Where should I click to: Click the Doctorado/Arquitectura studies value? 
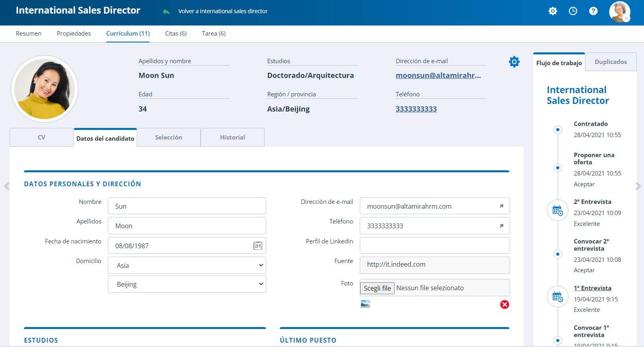(x=310, y=75)
